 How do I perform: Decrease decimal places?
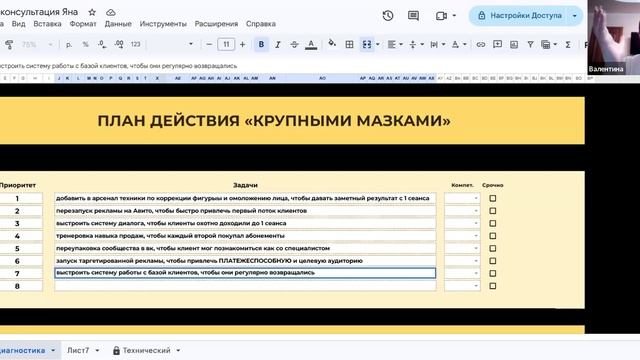point(102,44)
